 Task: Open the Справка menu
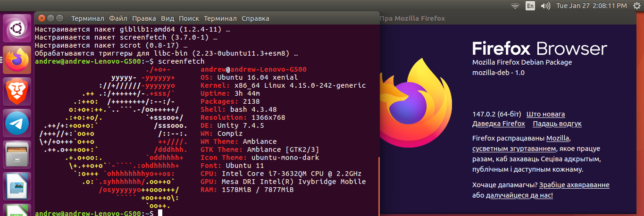tap(255, 18)
